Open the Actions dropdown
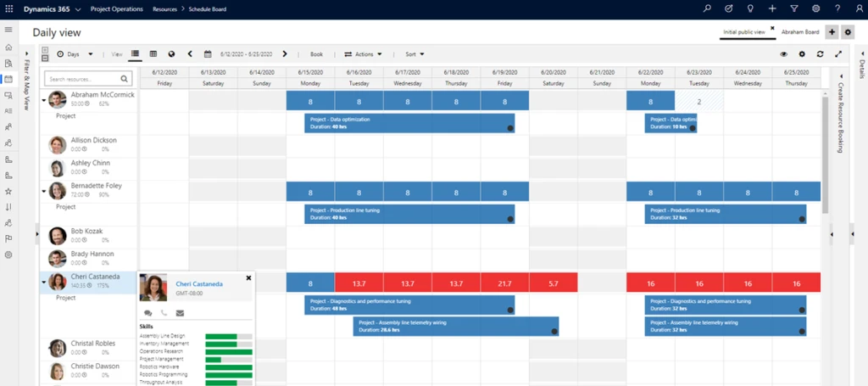This screenshot has height=386, width=868. coord(363,54)
